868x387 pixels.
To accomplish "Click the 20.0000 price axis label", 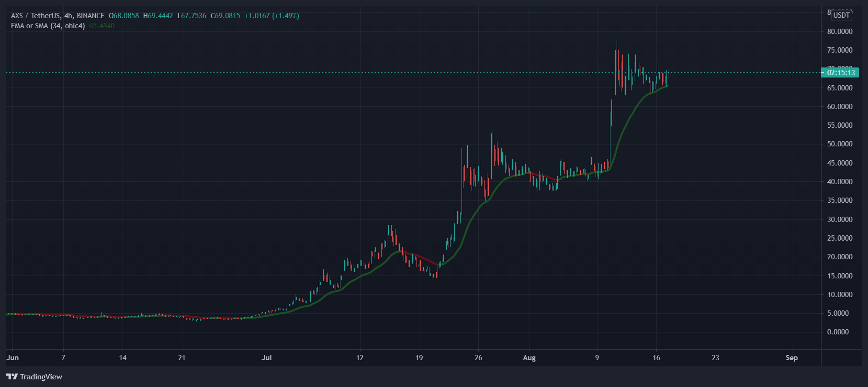I will tap(840, 257).
